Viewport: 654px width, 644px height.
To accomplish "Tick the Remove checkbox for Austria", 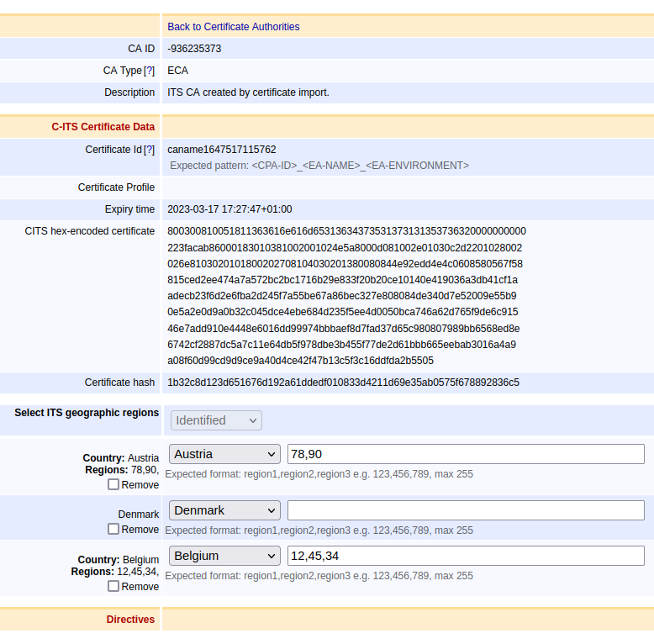I will [x=113, y=484].
